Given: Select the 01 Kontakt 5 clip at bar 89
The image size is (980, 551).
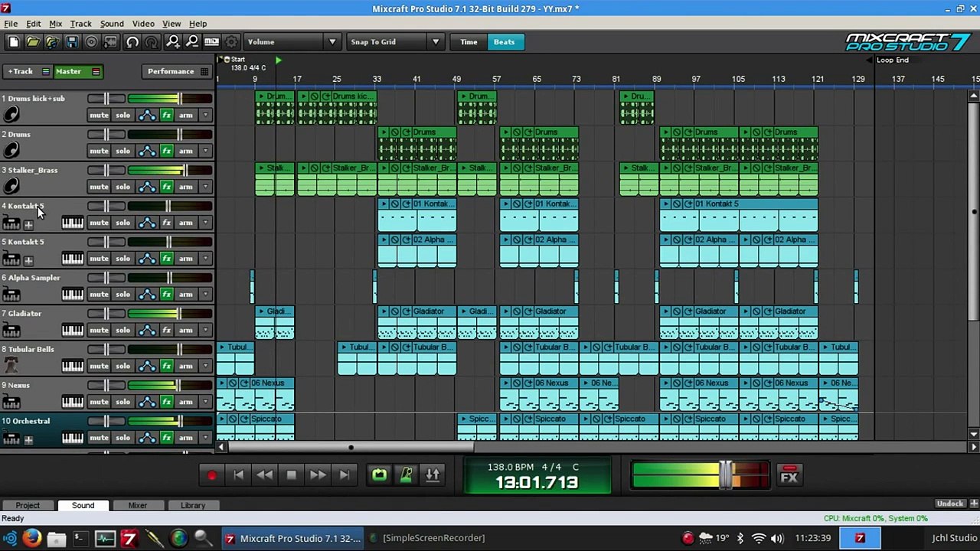Looking at the screenshot, I should coord(739,216).
